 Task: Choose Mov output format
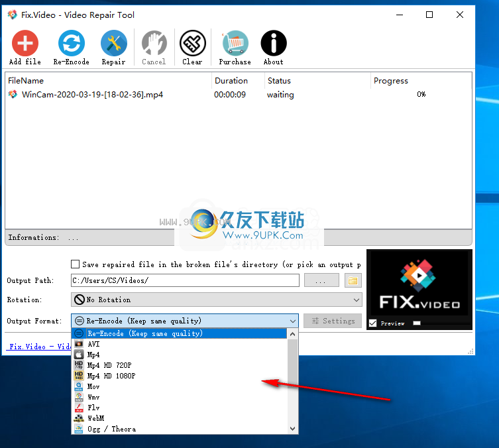180,386
